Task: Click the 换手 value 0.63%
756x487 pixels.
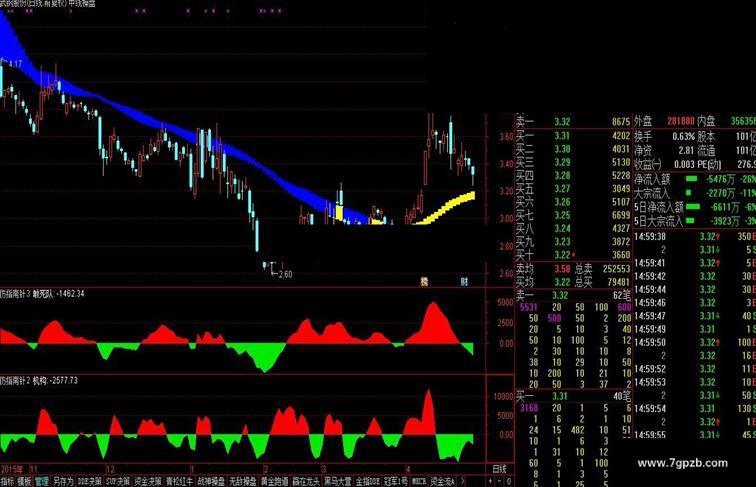Action: 684,136
